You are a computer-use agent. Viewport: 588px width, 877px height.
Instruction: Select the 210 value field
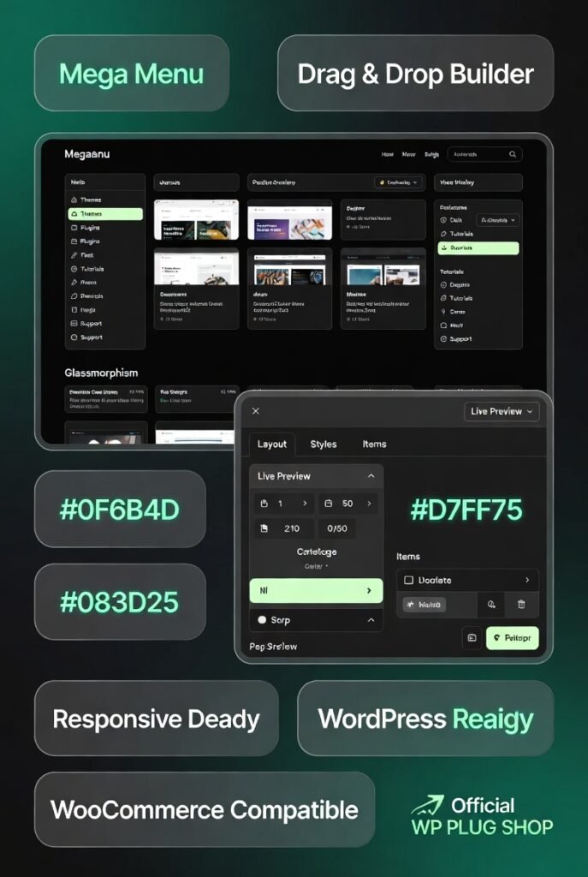(x=284, y=528)
